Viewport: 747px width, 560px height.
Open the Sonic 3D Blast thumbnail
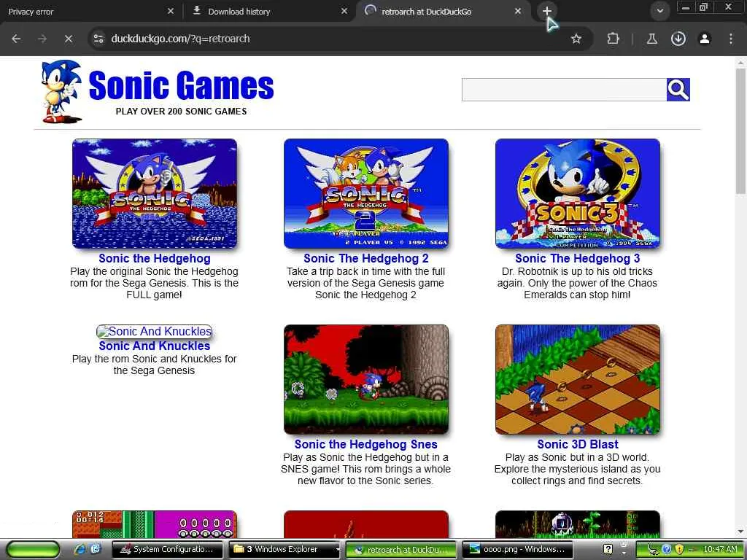point(578,379)
